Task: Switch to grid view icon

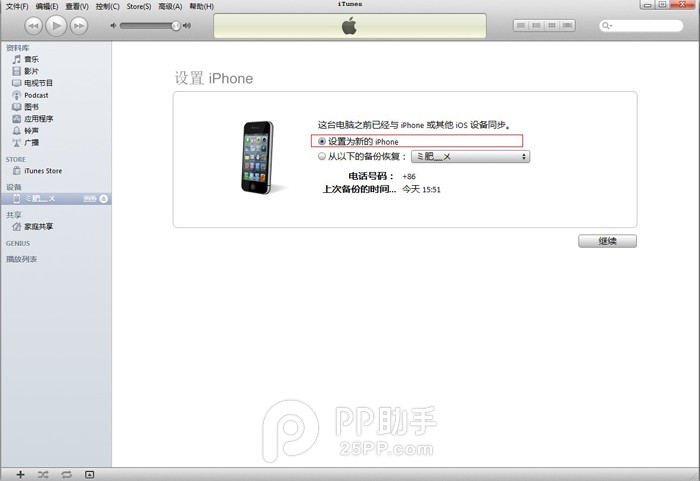Action: tap(552, 25)
